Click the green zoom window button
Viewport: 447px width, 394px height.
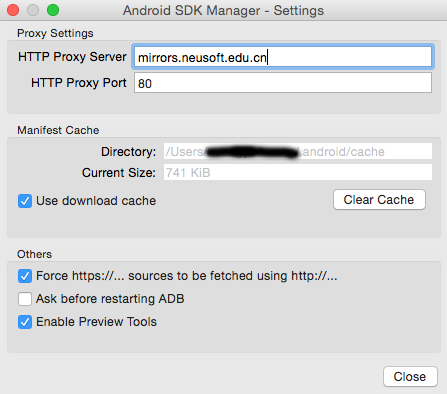(53, 10)
